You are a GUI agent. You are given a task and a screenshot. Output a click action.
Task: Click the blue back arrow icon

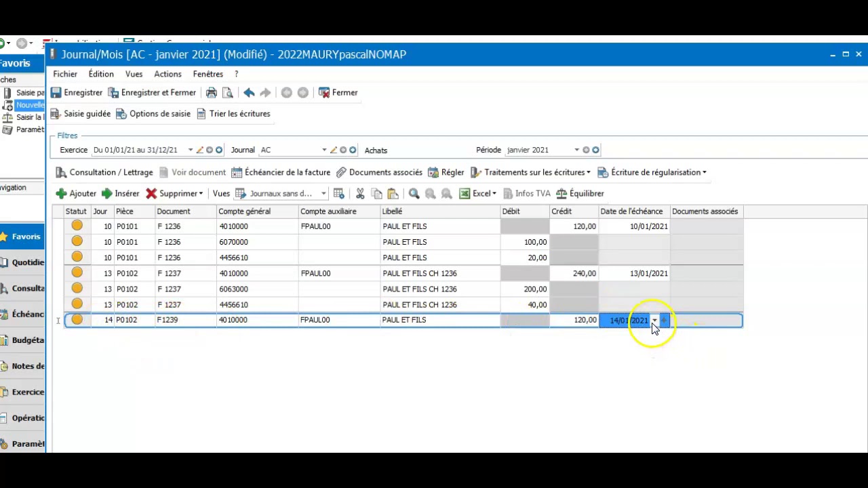pos(249,93)
